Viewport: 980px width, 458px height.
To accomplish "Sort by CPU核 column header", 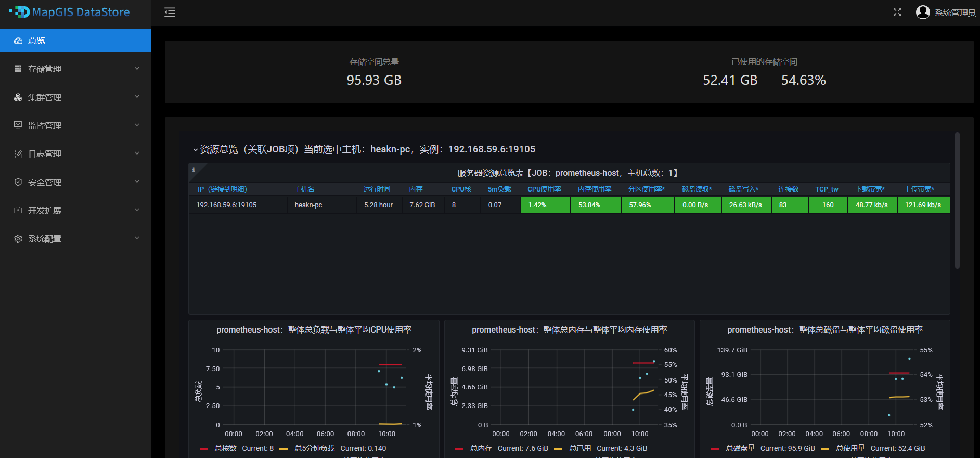I will click(461, 189).
